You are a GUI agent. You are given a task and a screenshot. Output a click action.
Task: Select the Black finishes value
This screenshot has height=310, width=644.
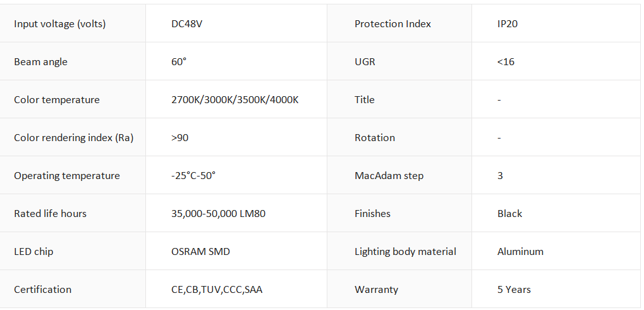pyautogui.click(x=509, y=214)
